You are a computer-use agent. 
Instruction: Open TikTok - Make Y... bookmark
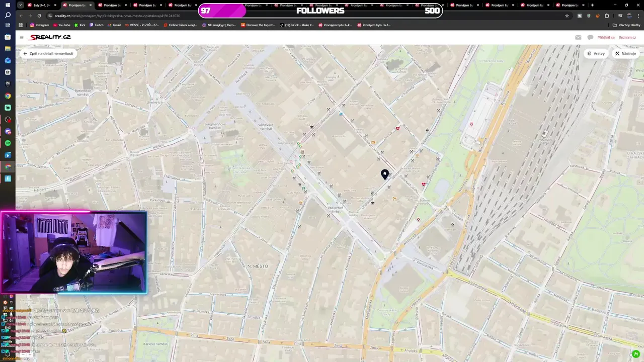tap(297, 25)
